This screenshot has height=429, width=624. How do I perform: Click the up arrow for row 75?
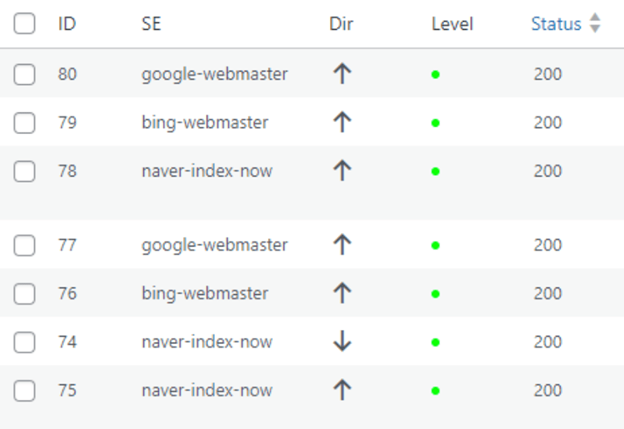342,390
